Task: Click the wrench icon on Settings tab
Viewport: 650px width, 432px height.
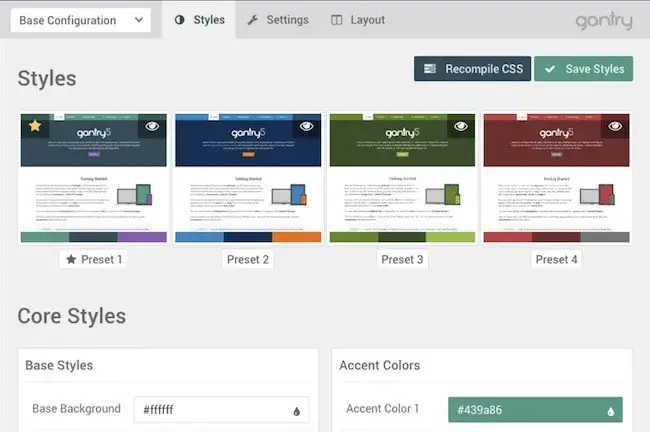Action: click(252, 20)
